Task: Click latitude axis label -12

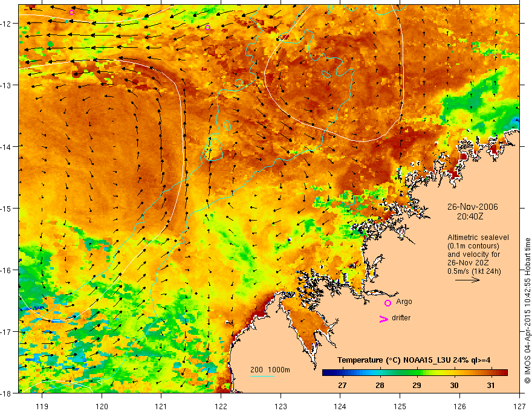Action: click(x=6, y=24)
